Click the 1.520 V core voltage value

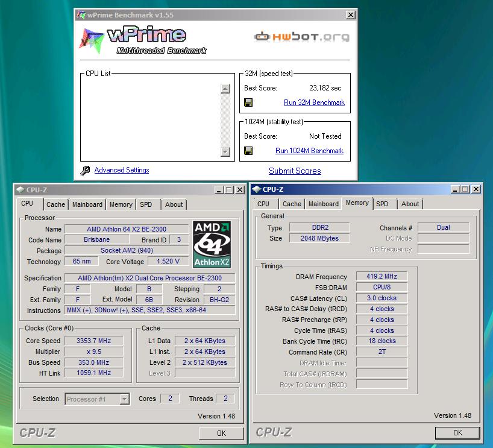pos(168,262)
